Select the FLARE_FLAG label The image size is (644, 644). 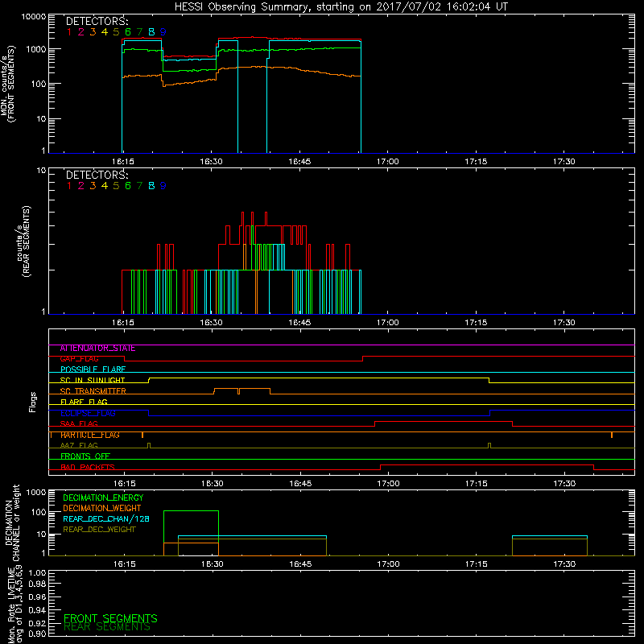pos(84,402)
